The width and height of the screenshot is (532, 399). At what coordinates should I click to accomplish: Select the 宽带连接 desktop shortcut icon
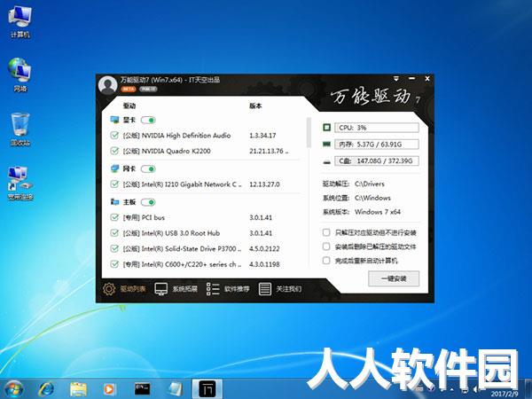tap(20, 184)
